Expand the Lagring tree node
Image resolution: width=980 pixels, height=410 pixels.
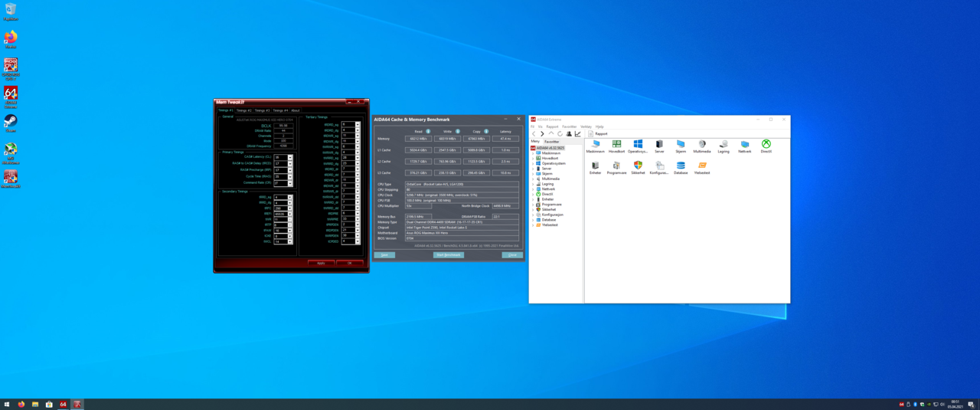tap(533, 184)
